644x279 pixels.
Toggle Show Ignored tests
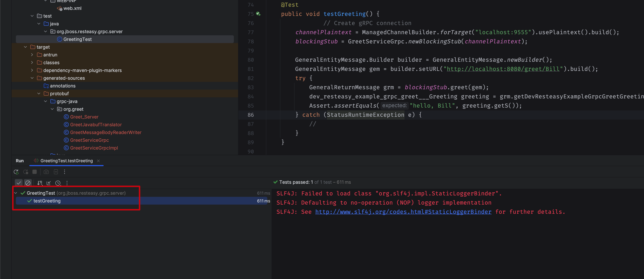click(x=28, y=183)
